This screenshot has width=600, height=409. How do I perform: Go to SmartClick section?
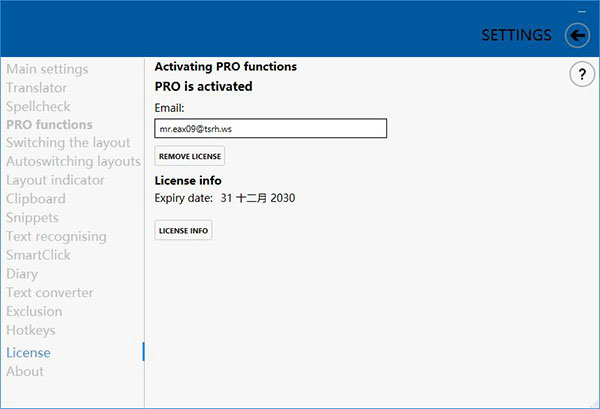point(38,255)
